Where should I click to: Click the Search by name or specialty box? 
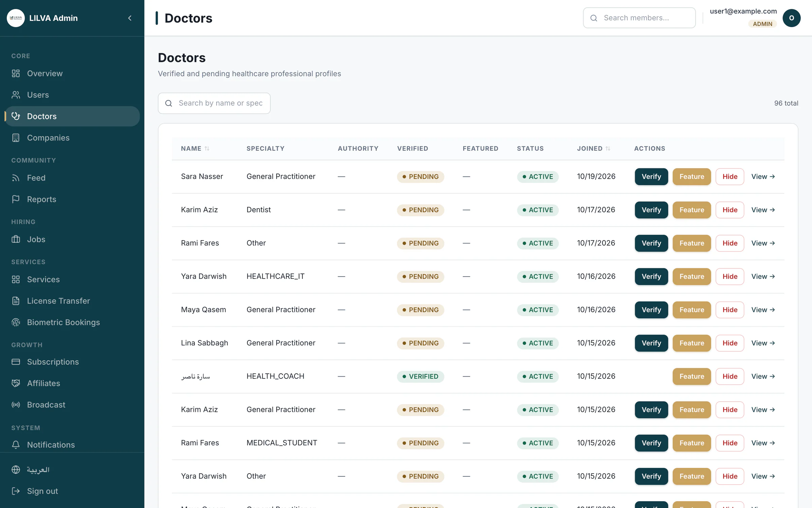(214, 103)
